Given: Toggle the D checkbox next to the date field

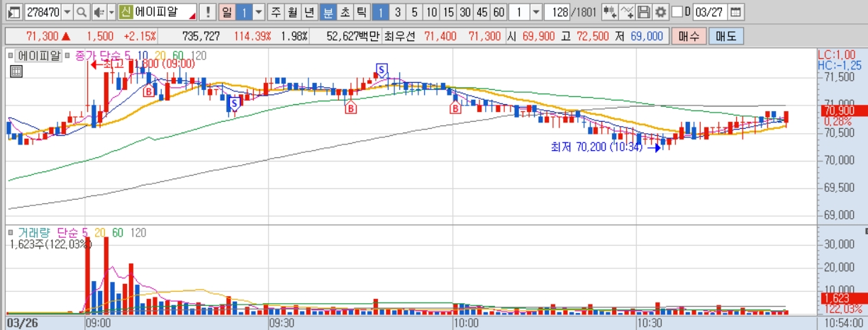Looking at the screenshot, I should [x=677, y=12].
